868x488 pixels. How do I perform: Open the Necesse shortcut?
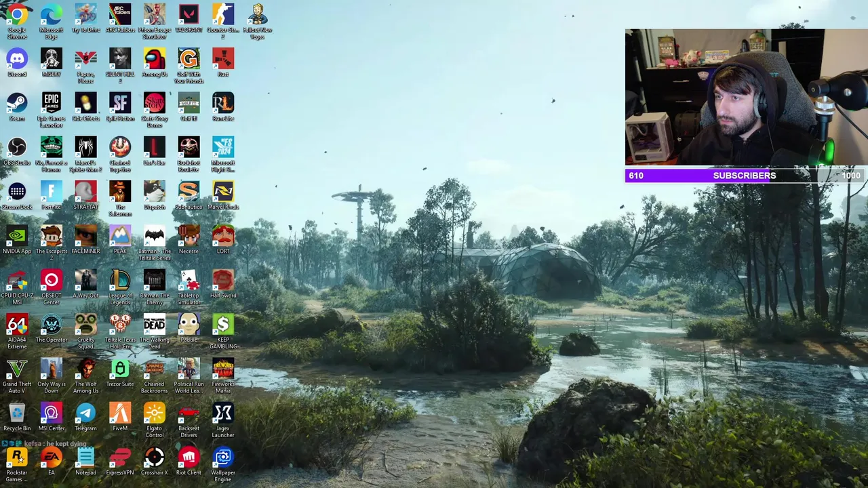(189, 239)
